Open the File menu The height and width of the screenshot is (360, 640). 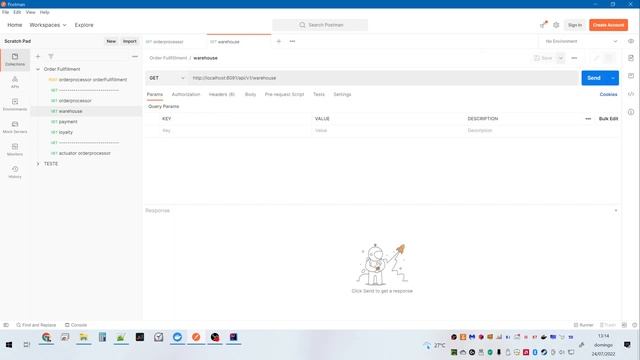[5, 12]
